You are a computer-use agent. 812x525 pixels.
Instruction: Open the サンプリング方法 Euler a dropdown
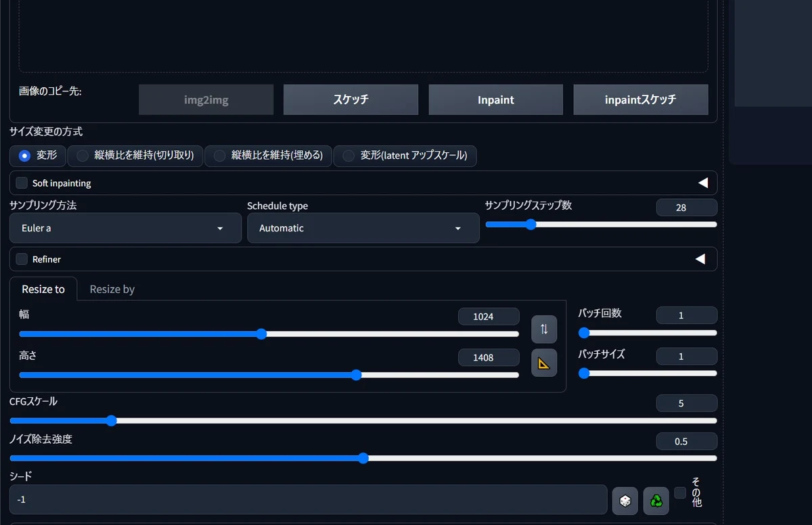[125, 228]
